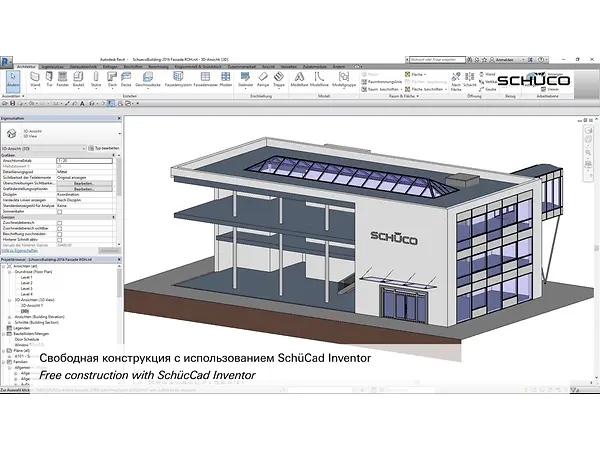Choose the Schacht shaft opening tool
This screenshot has height=450, width=600.
click(470, 79)
